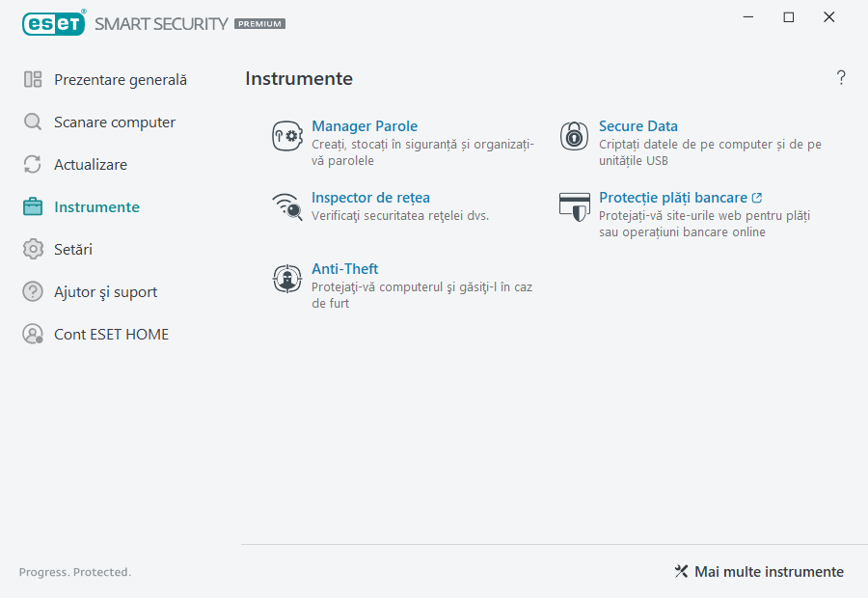The image size is (868, 598).
Task: Open the Anti-Theft icon
Action: (x=286, y=278)
